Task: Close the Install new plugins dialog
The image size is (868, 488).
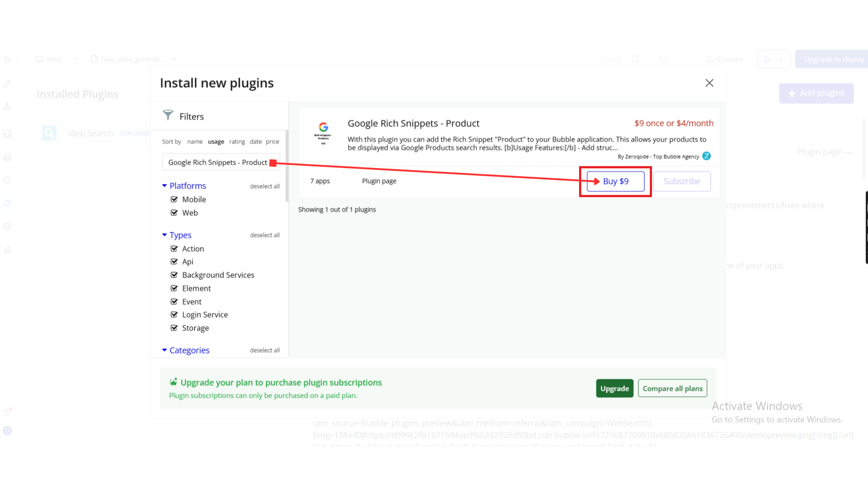Action: 709,83
